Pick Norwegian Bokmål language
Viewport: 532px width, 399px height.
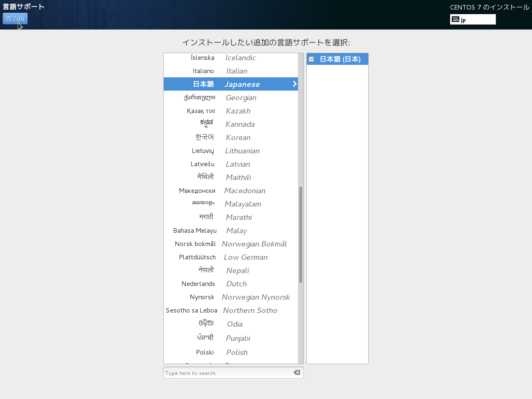[231, 244]
